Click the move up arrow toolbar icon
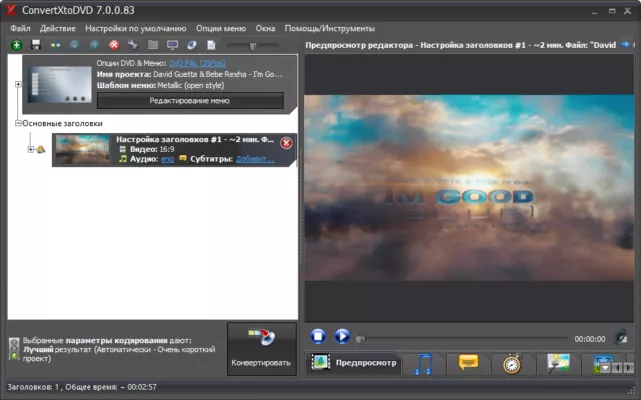This screenshot has width=641, height=400. pyautogui.click(x=94, y=45)
